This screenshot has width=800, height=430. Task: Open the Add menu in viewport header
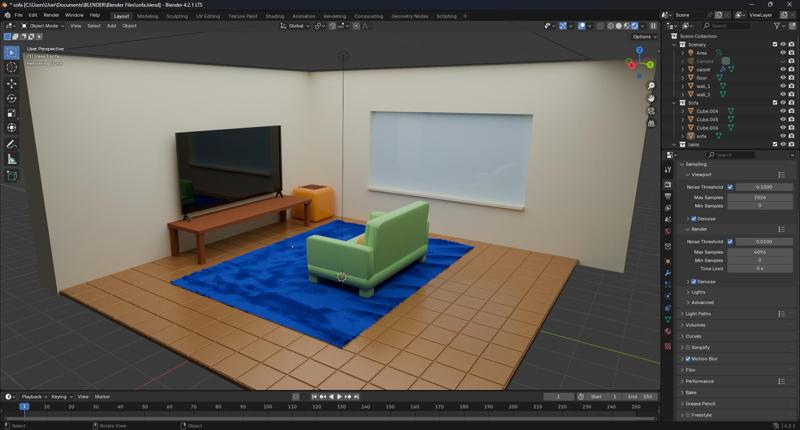click(111, 26)
